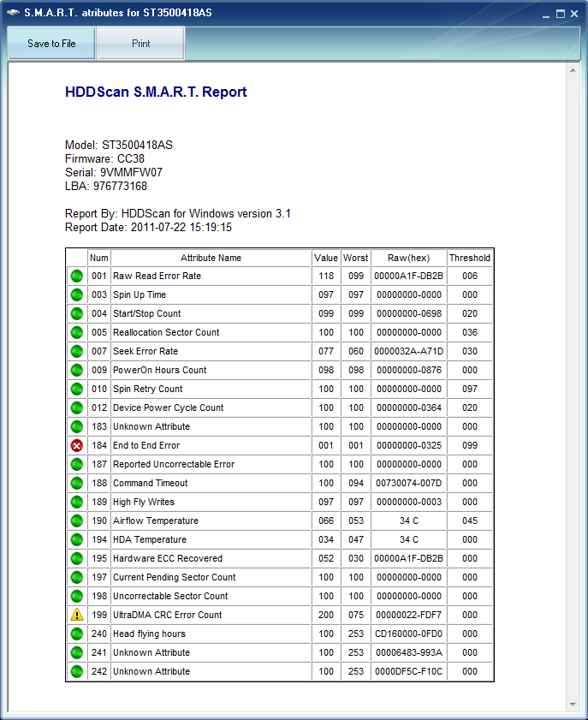The width and height of the screenshot is (588, 720).
Task: Click green status icon for High Fly Writes
Action: [x=77, y=502]
